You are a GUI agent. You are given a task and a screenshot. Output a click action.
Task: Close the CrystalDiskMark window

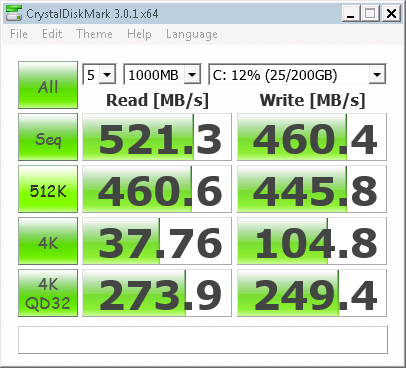click(x=391, y=14)
